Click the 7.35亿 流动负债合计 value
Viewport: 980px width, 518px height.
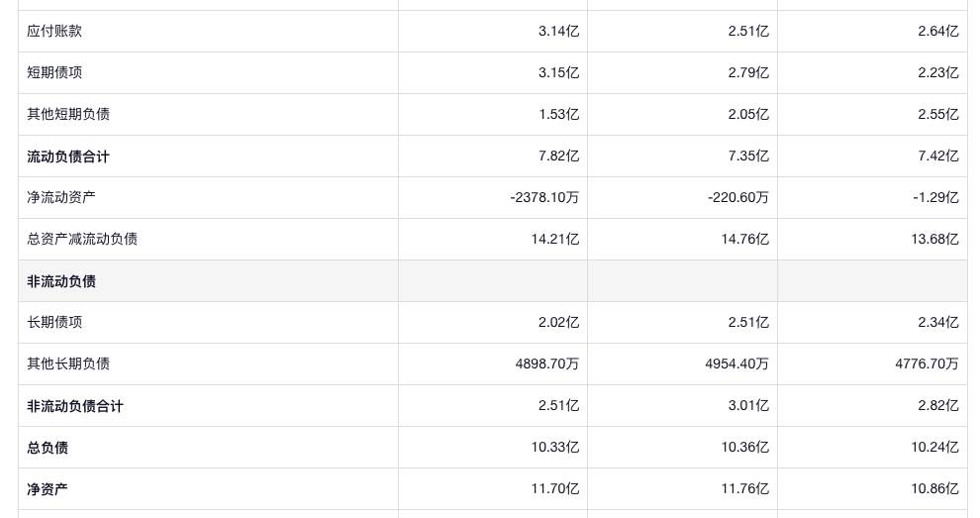748,155
